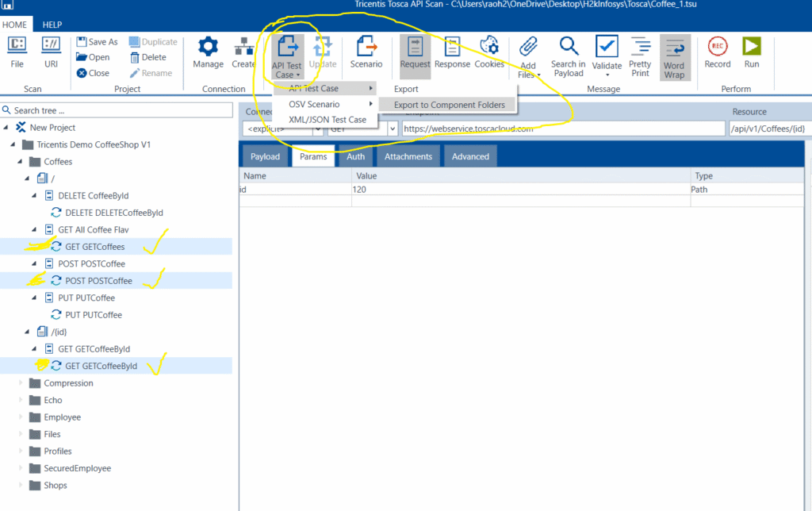Click the Manage connection icon

click(x=207, y=50)
